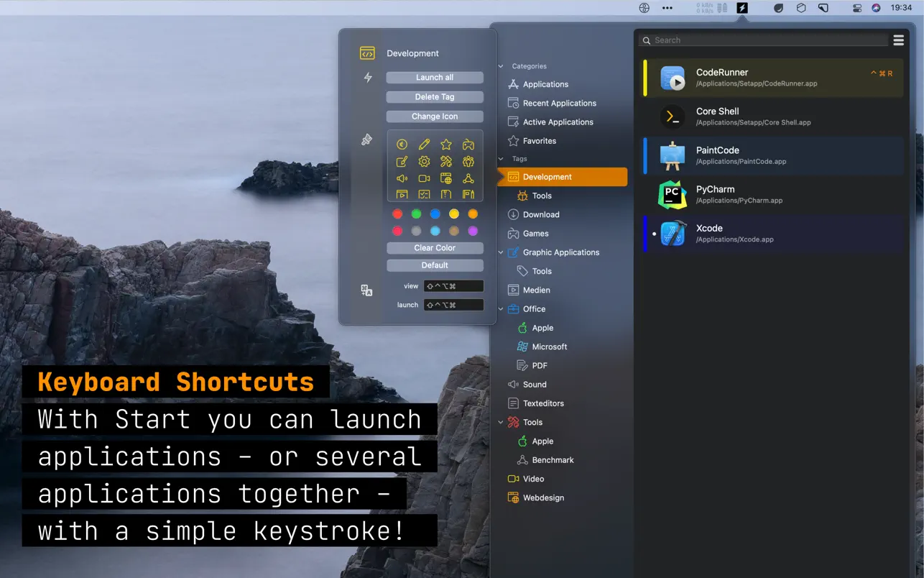Viewport: 924px width, 578px height.
Task: Open the hamburger menu above the app list
Action: click(898, 40)
